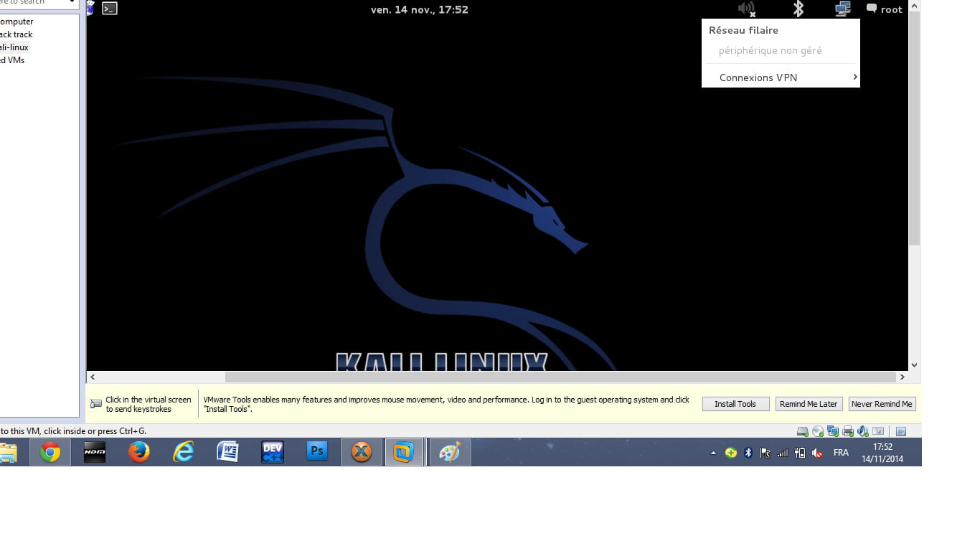Click muted speaker icon in Windows tray
This screenshot has width=980, height=551.
[x=817, y=453]
